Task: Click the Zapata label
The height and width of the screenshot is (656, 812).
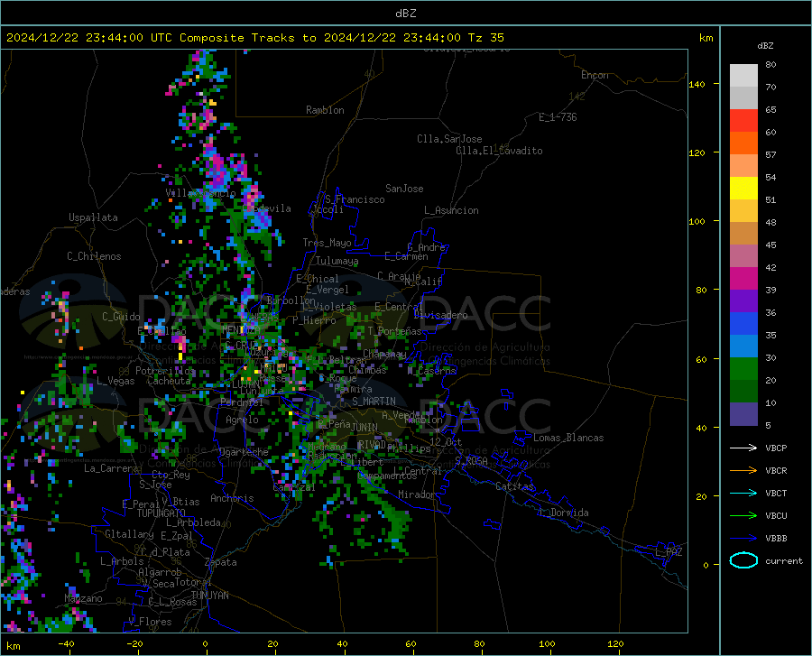Action: [x=221, y=562]
